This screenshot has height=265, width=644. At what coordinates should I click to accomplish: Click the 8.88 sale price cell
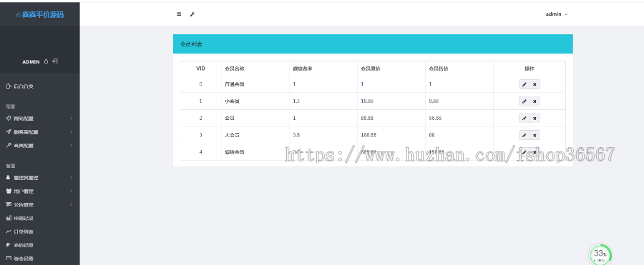434,101
